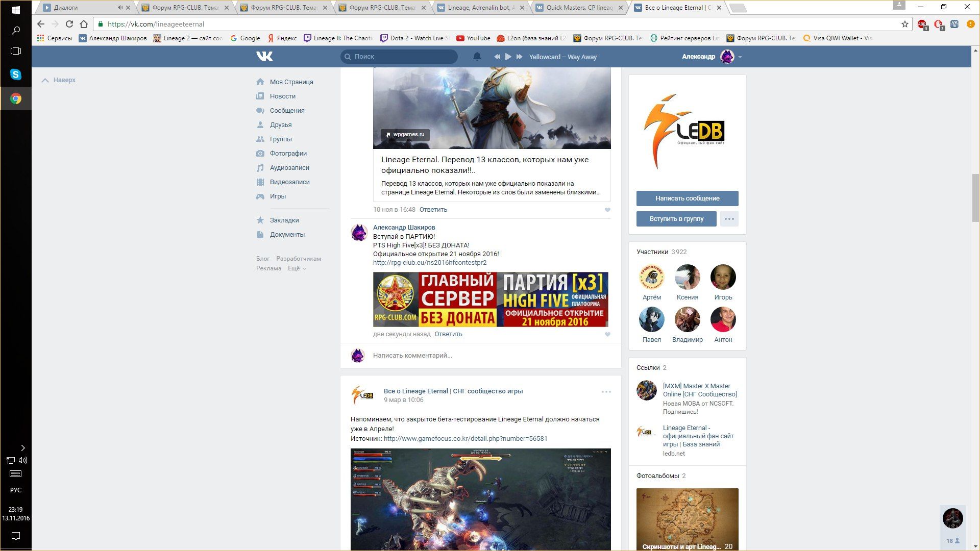Open the group actions three-dots button
Image resolution: width=980 pixels, height=551 pixels.
729,219
